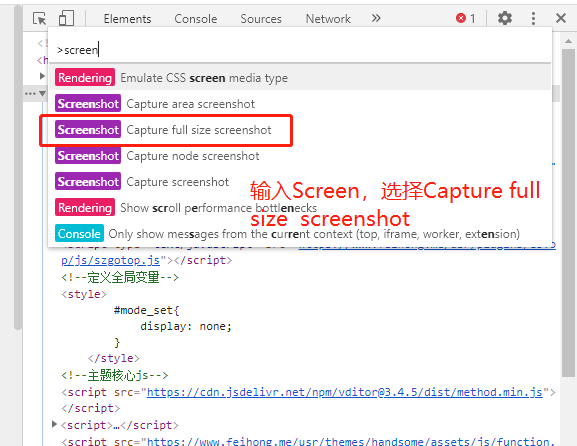Expand the collapsed script node
Screen dimensions: 577x446
point(54,424)
